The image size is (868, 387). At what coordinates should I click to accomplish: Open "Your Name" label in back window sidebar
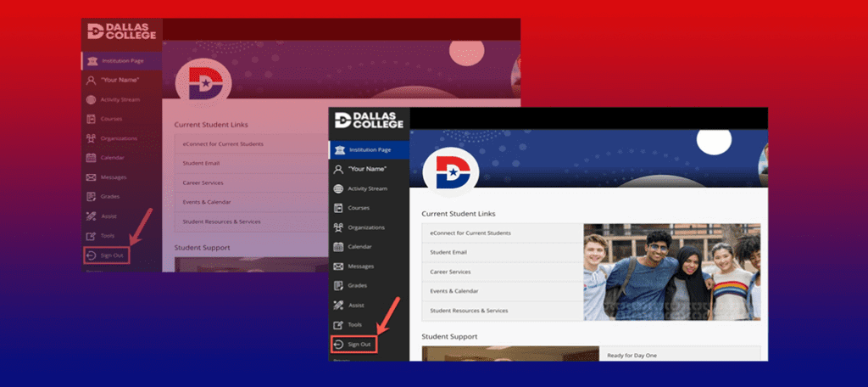tap(120, 81)
